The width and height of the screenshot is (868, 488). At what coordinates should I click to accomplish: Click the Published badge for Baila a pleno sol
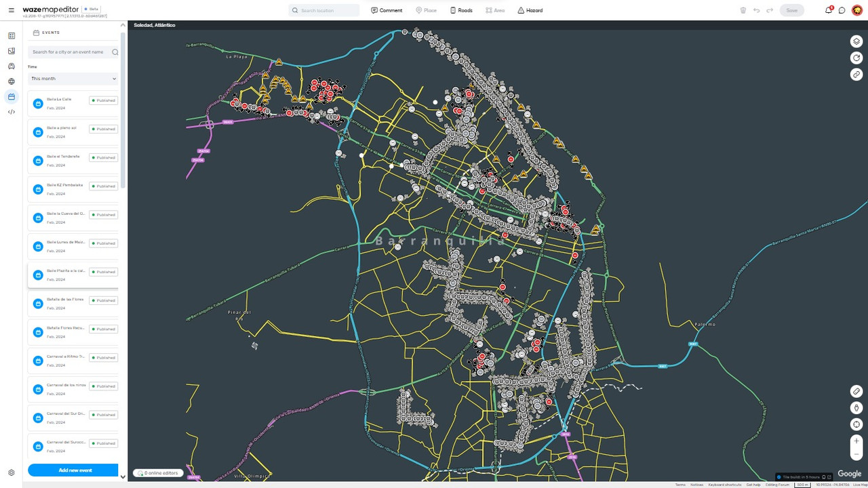pos(104,129)
